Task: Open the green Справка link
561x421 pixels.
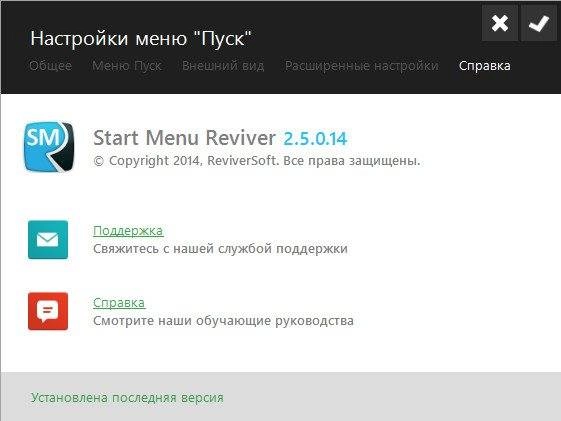Action: [119, 303]
